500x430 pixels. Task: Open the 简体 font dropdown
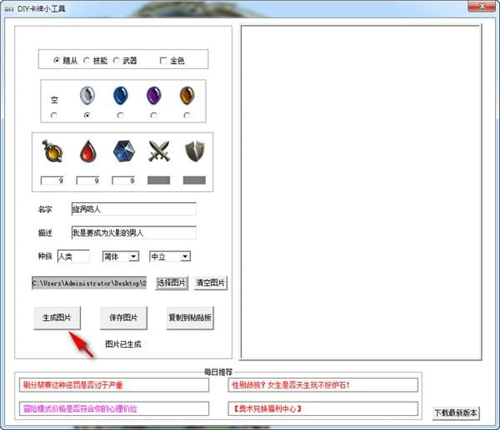[120, 256]
